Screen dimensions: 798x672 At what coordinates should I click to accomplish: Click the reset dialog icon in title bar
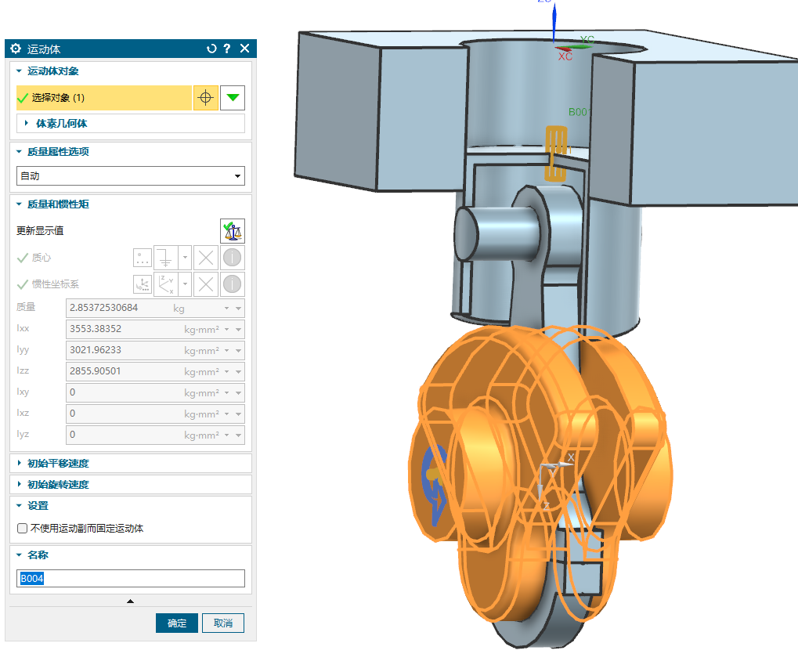point(211,49)
